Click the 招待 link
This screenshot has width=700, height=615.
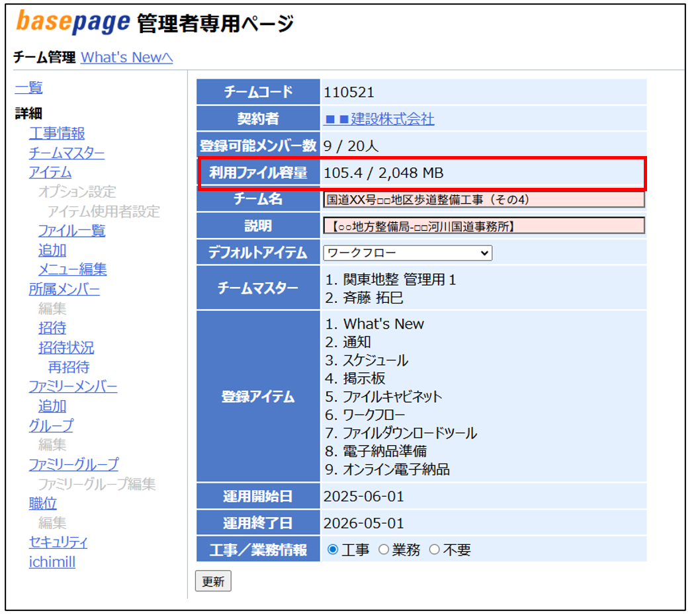[x=52, y=328]
